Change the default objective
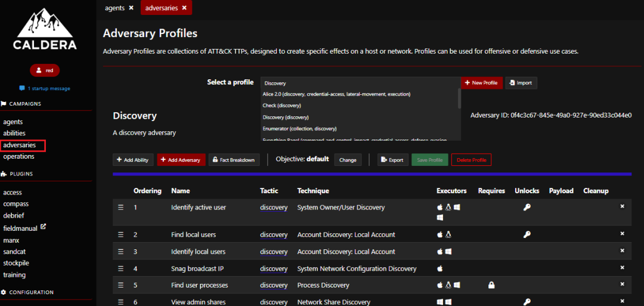644x306 pixels. [348, 160]
